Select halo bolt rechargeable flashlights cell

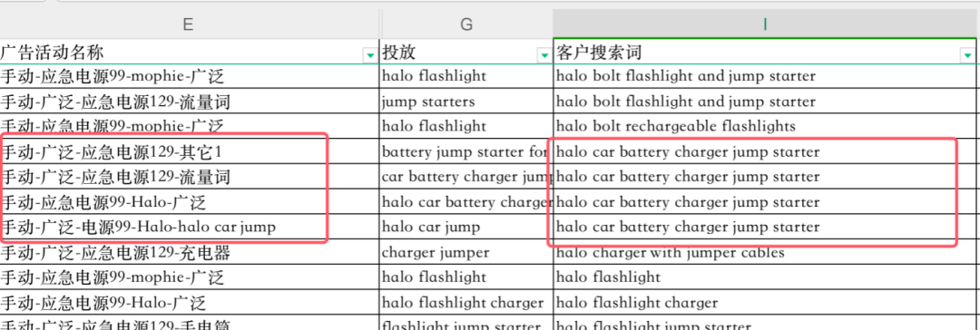click(x=766, y=126)
